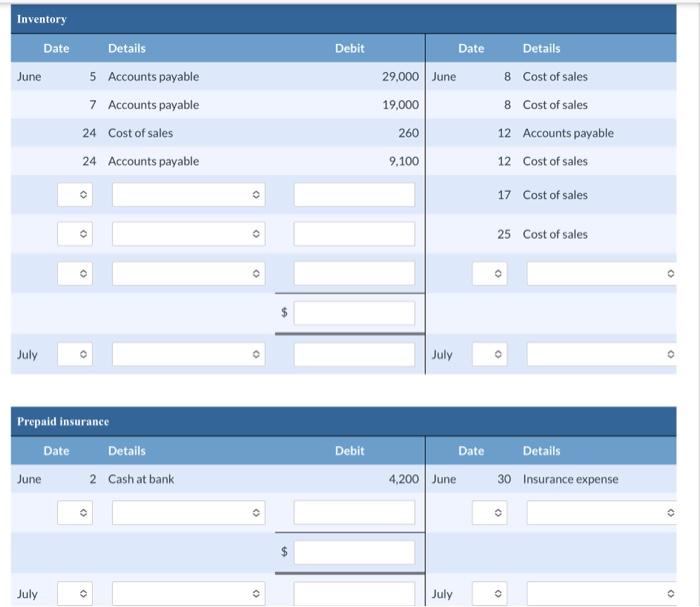Click Accounts payable debit entry dated 24
This screenshot has height=607, width=700.
click(x=154, y=161)
